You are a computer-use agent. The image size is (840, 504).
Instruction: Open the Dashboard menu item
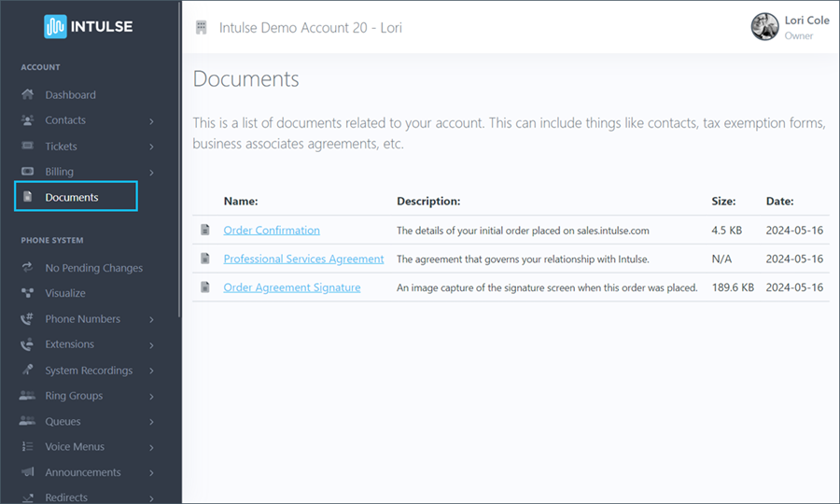70,95
